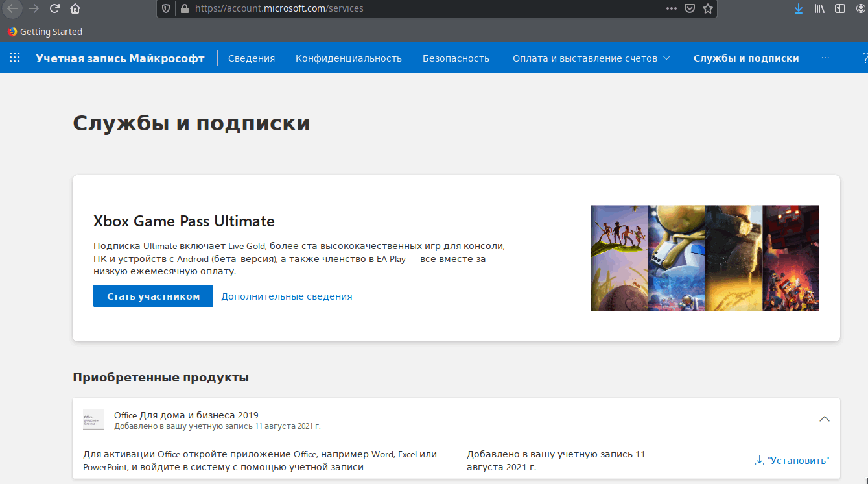Click the Office product icon in the purchased products row
Image resolution: width=868 pixels, height=484 pixels.
point(93,420)
